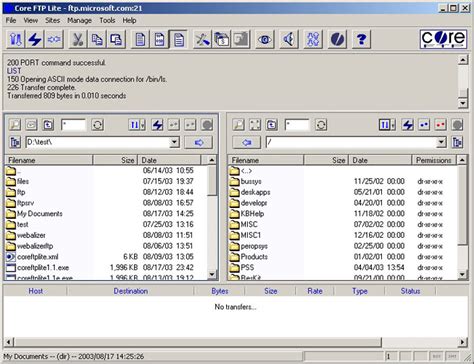The width and height of the screenshot is (474, 364).
Task: Click the Copy toolbar icon
Action: click(97, 39)
